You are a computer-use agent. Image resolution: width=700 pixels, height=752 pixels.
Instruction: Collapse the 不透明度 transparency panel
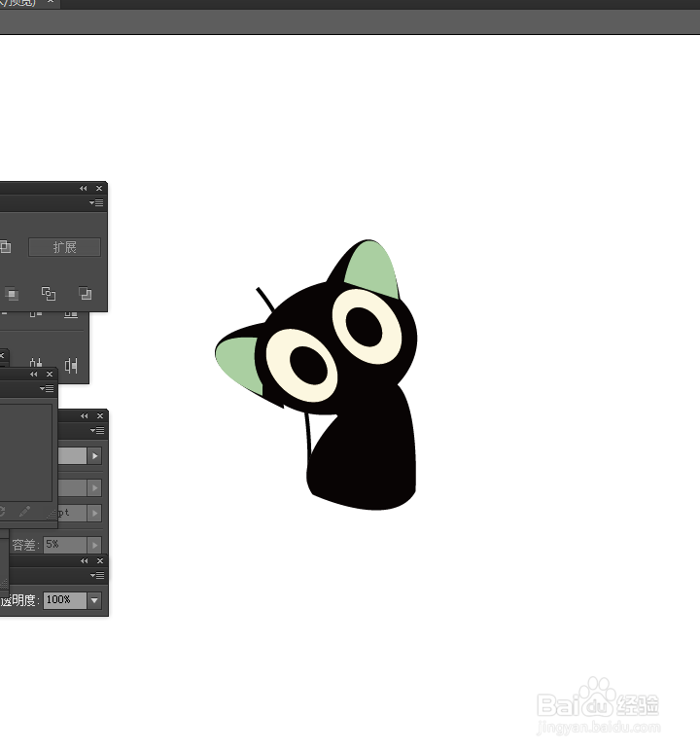[85, 561]
